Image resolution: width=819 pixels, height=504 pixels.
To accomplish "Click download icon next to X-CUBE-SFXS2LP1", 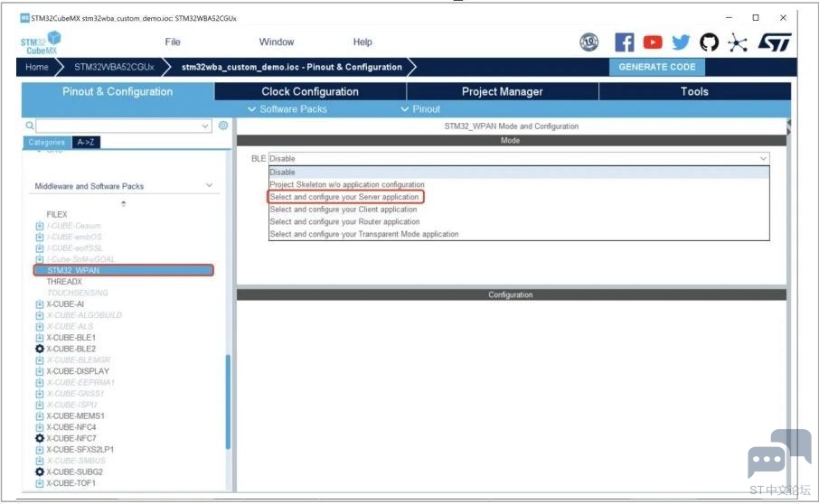I will 39,449.
